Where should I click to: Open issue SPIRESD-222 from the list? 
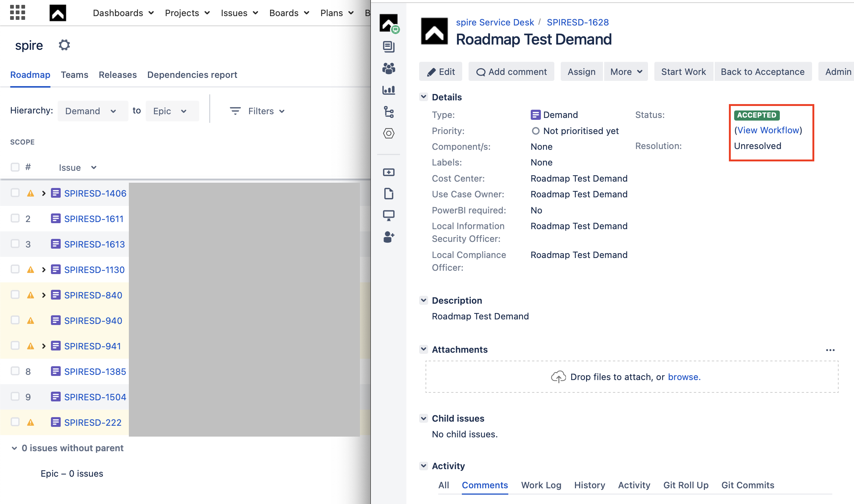[93, 422]
